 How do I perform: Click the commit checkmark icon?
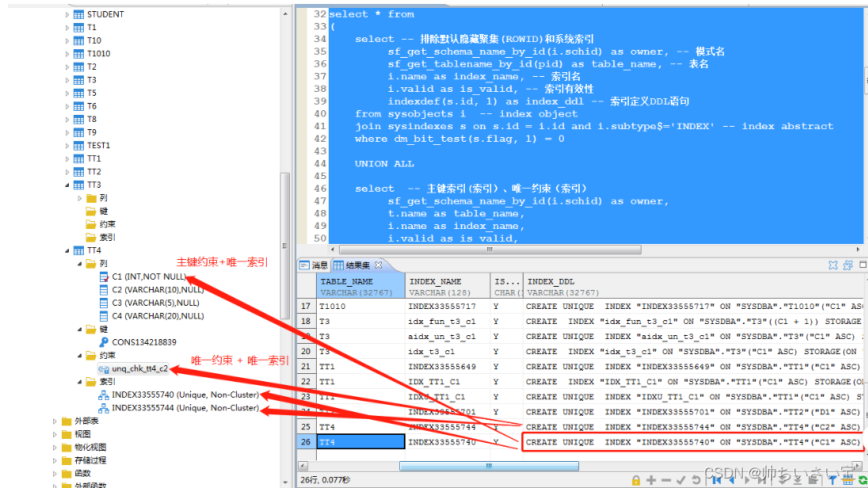(x=681, y=480)
